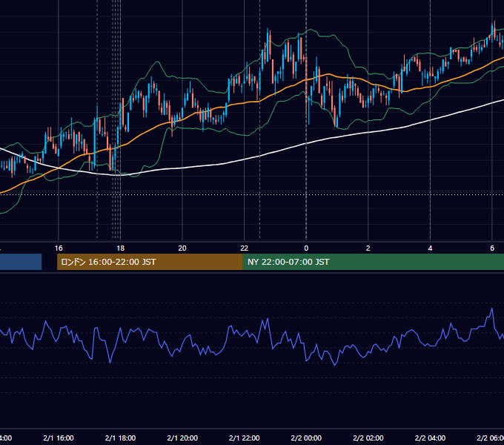Click the "2/1 22:00" date label
This screenshot has height=445, width=504.
pyautogui.click(x=245, y=438)
